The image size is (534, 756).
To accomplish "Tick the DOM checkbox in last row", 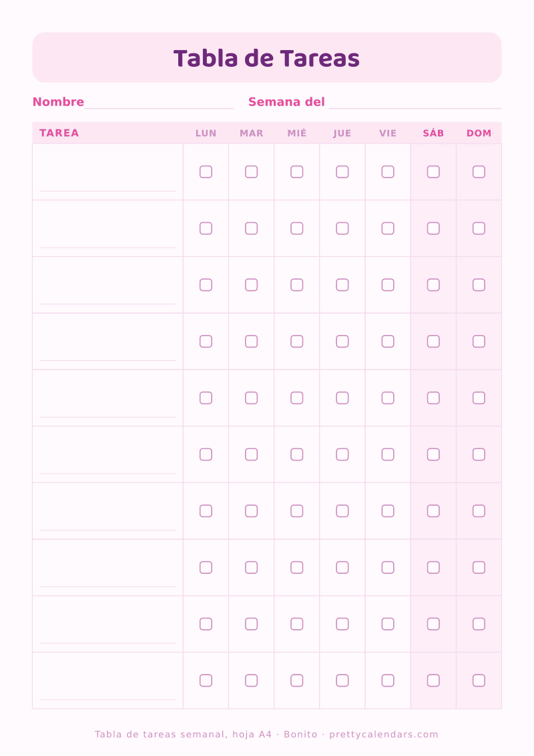I will [479, 681].
